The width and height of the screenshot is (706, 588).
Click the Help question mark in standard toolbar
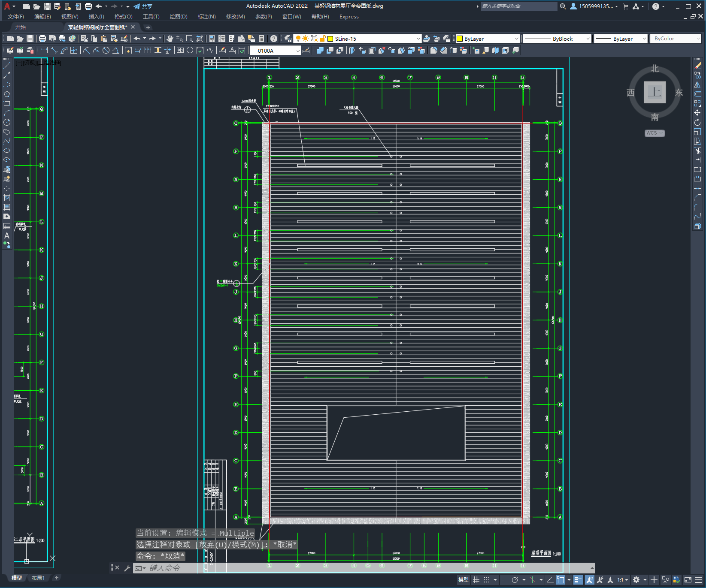click(x=274, y=39)
